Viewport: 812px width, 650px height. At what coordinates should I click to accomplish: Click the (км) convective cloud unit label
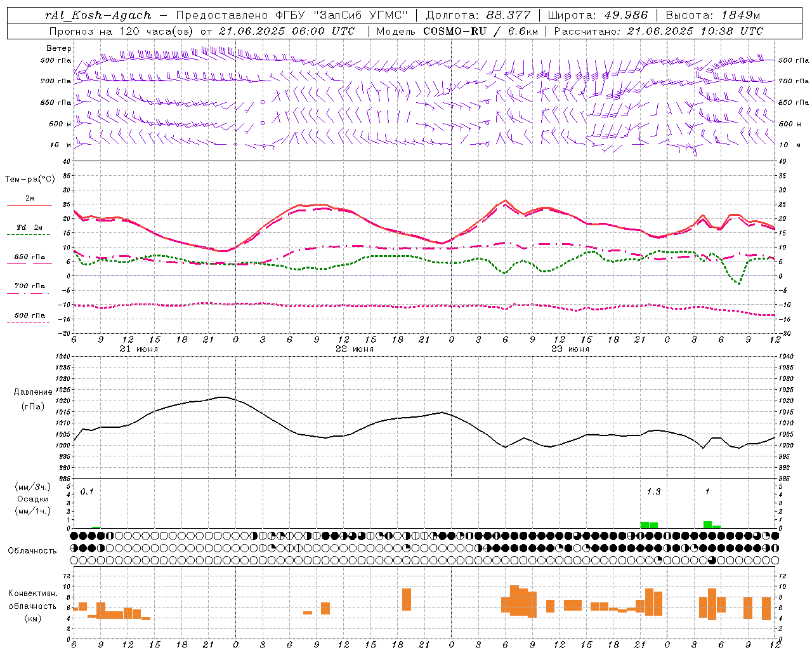click(x=33, y=618)
